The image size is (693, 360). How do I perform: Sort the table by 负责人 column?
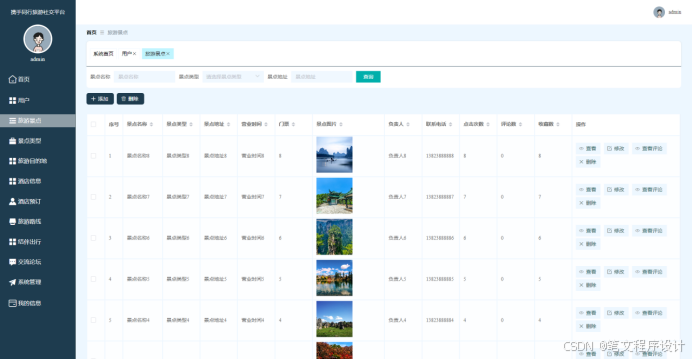coord(408,125)
